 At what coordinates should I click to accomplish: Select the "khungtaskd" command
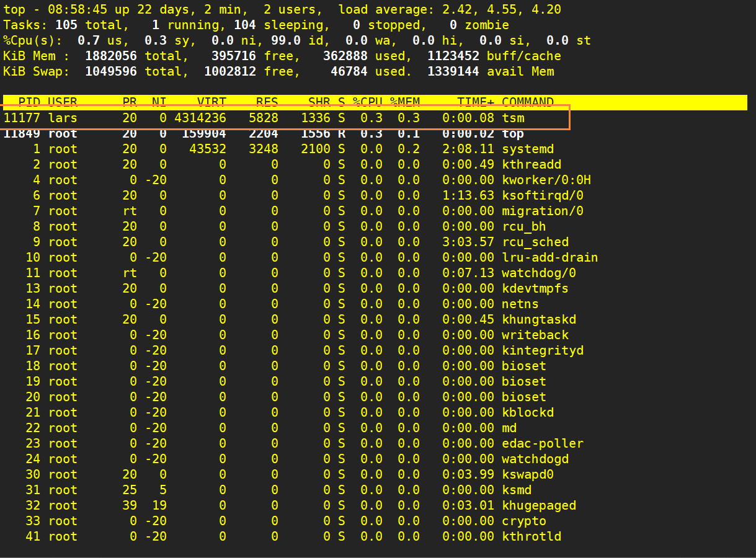(x=539, y=319)
